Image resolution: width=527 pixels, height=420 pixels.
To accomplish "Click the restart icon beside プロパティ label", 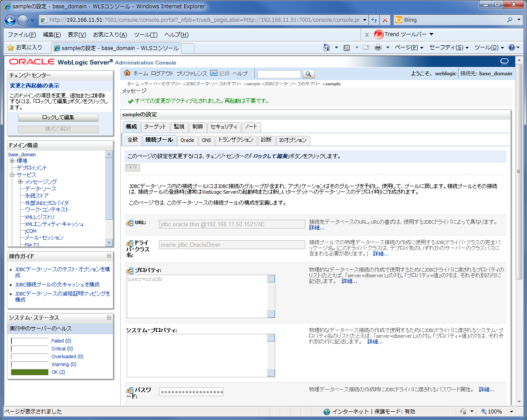I will tap(130, 271).
